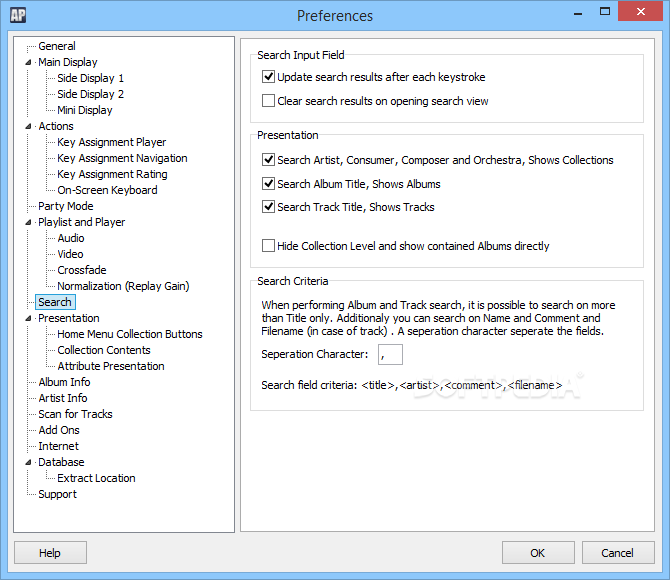Collapse the Main Display tree node
Image resolution: width=670 pixels, height=580 pixels.
point(28,62)
